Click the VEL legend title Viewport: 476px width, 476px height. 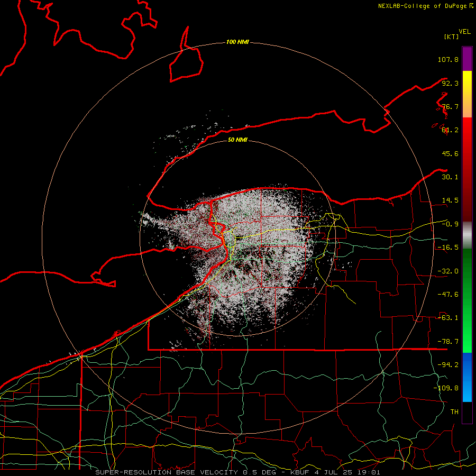(464, 32)
